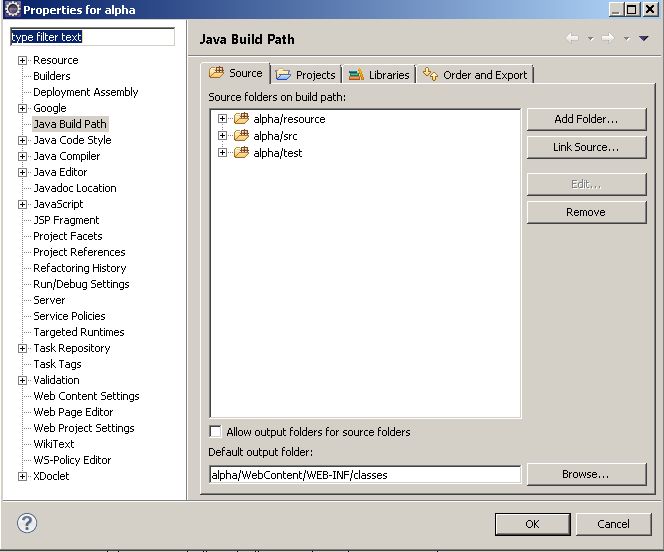Viewport: 664px width, 552px height.
Task: Open the view menu triangle
Action: coord(644,39)
